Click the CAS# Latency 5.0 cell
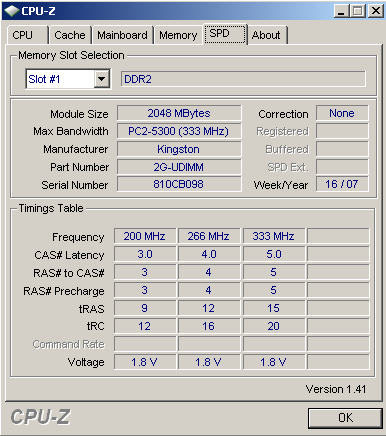The height and width of the screenshot is (436, 386). 274,254
